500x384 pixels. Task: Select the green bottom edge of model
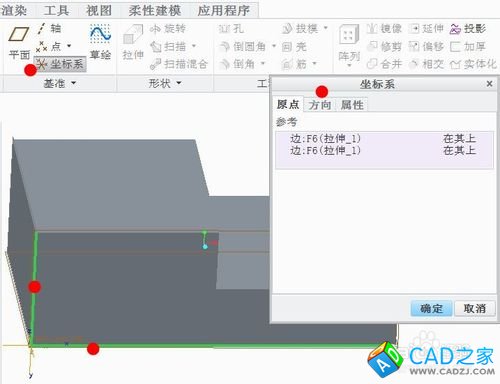213,345
